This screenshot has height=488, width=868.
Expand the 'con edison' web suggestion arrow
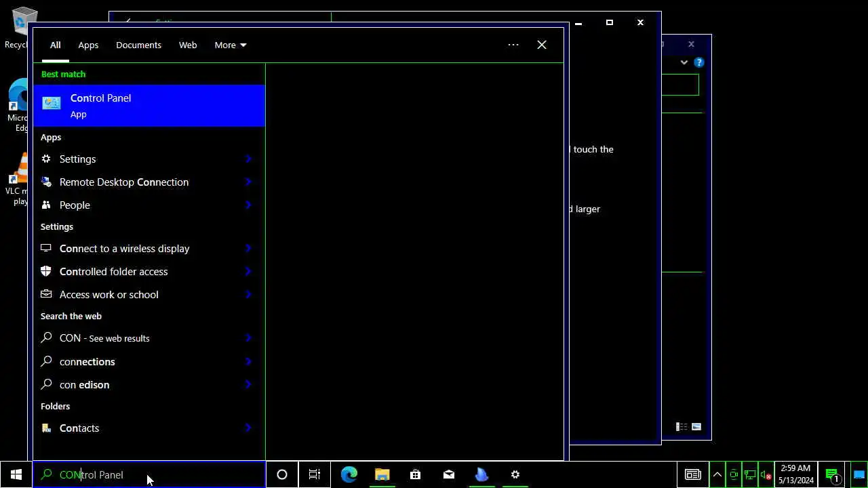pos(249,384)
